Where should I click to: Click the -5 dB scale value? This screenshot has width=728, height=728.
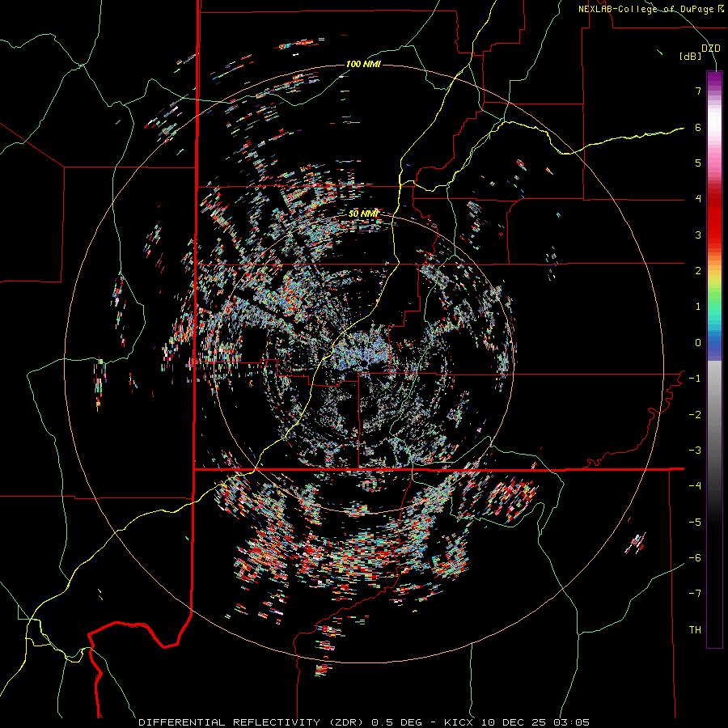pyautogui.click(x=695, y=523)
